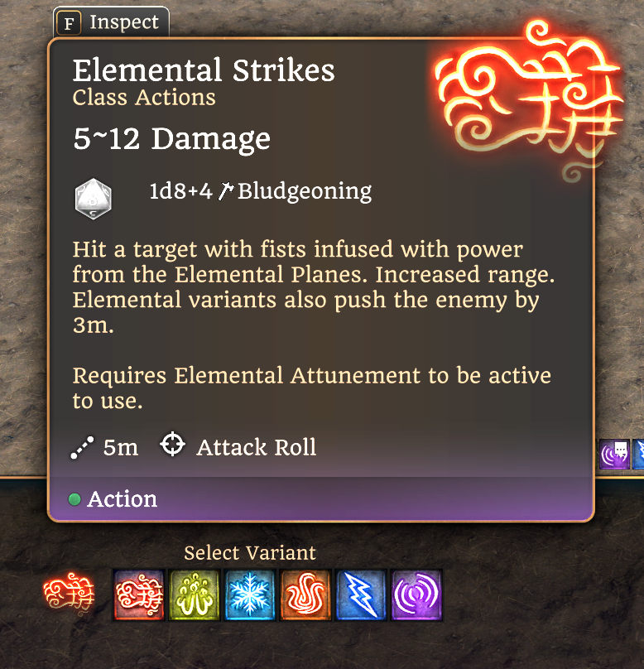Screen dimensions: 644x669
Task: Click the glowing Elemental Strikes hotbar icon
Action: 69,593
